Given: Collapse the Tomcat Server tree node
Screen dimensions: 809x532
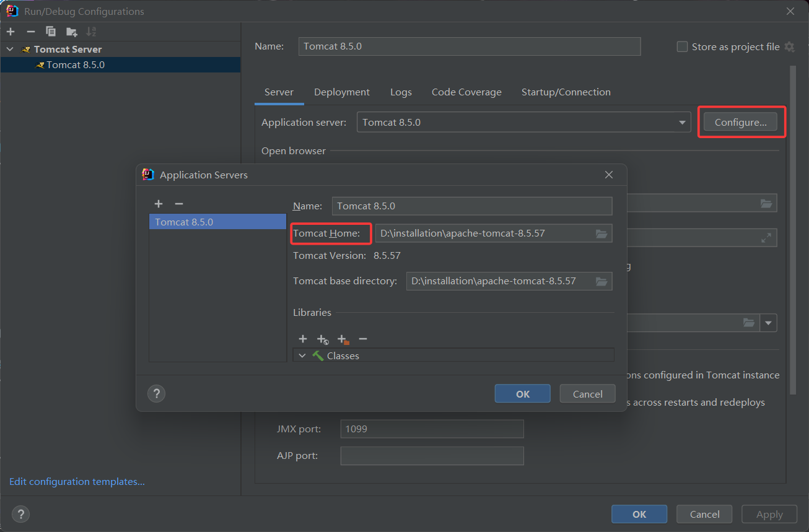Looking at the screenshot, I should tap(10, 49).
